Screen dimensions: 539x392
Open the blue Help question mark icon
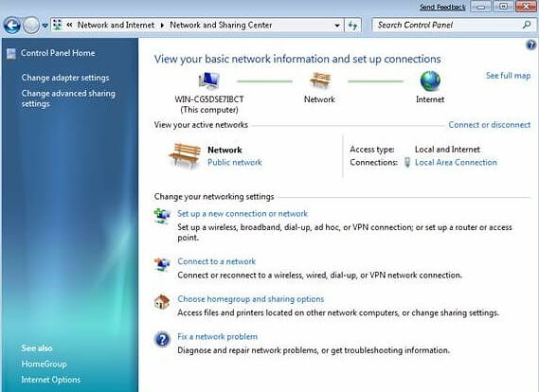coord(531,45)
